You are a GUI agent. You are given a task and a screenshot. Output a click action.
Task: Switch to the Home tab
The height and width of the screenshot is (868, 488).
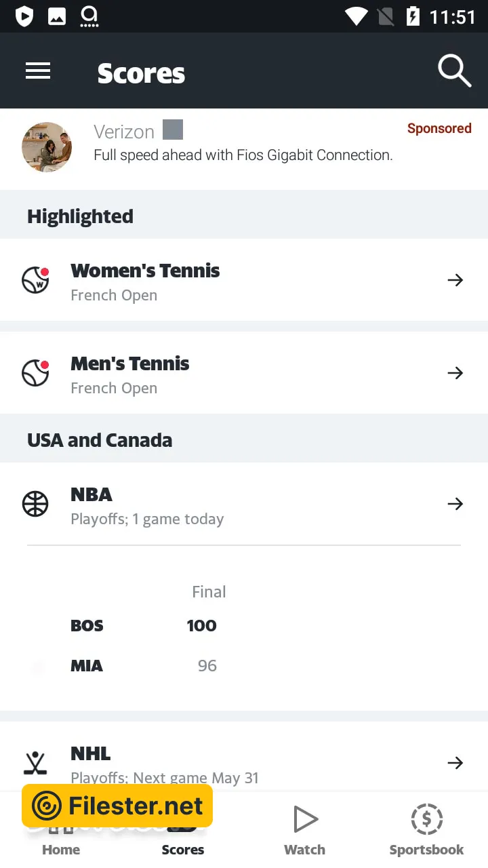(61, 849)
